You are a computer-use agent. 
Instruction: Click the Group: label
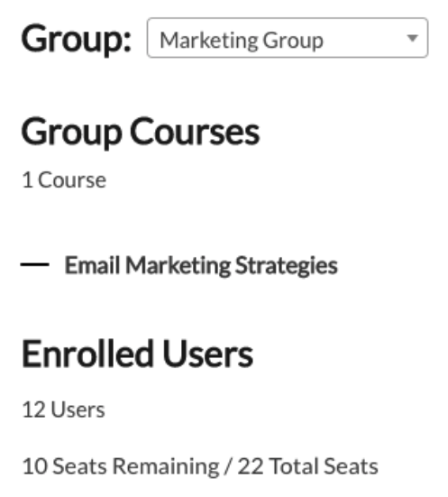(76, 40)
